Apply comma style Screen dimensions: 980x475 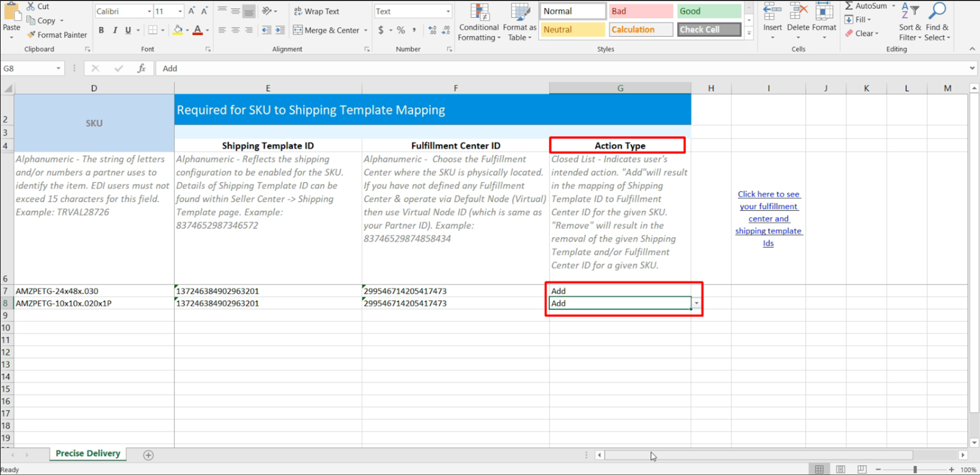(x=414, y=30)
